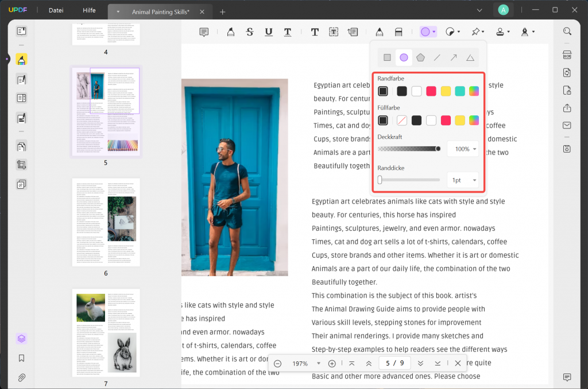Select the sticky note comment tool
The height and width of the screenshot is (389, 588).
click(204, 32)
